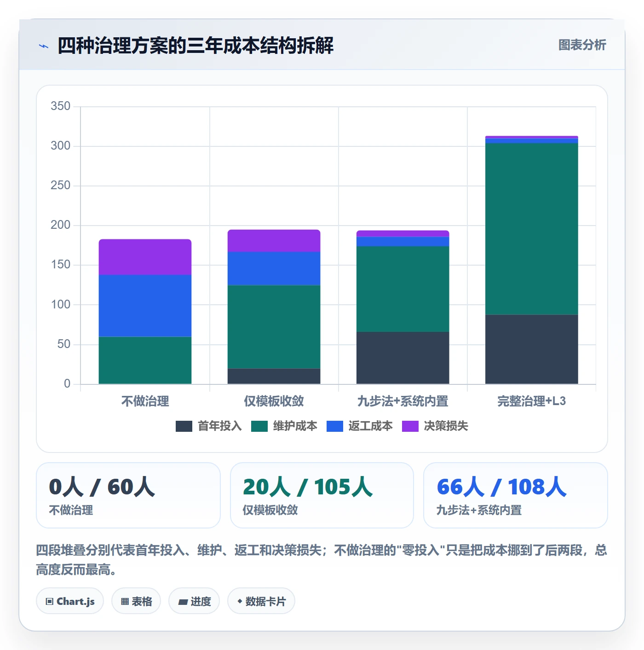
Task: Click the 完整治理+L3 x-axis label
Action: [531, 401]
